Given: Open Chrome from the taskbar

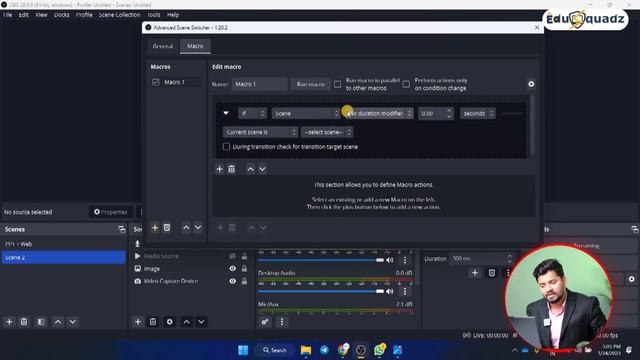Looking at the screenshot, I should (343, 350).
